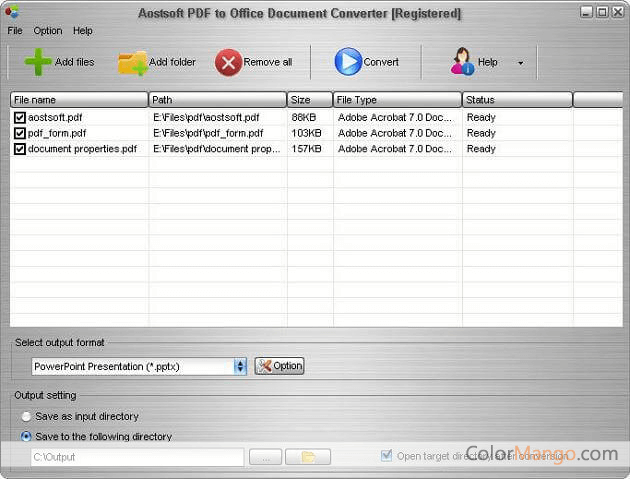Screen dimensions: 630x479
Task: Click the Ready status of document properties.pdf
Action: tap(481, 149)
